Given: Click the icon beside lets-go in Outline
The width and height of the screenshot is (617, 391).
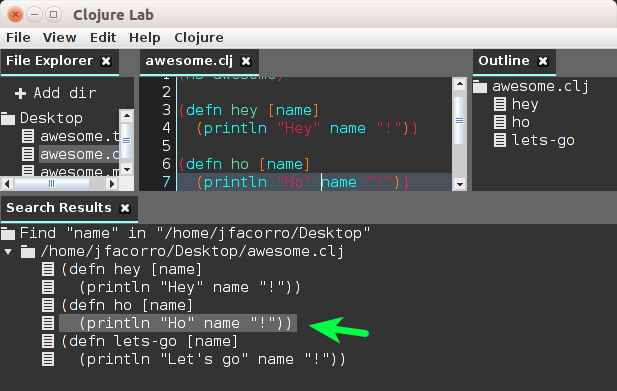Looking at the screenshot, I should coord(500,140).
